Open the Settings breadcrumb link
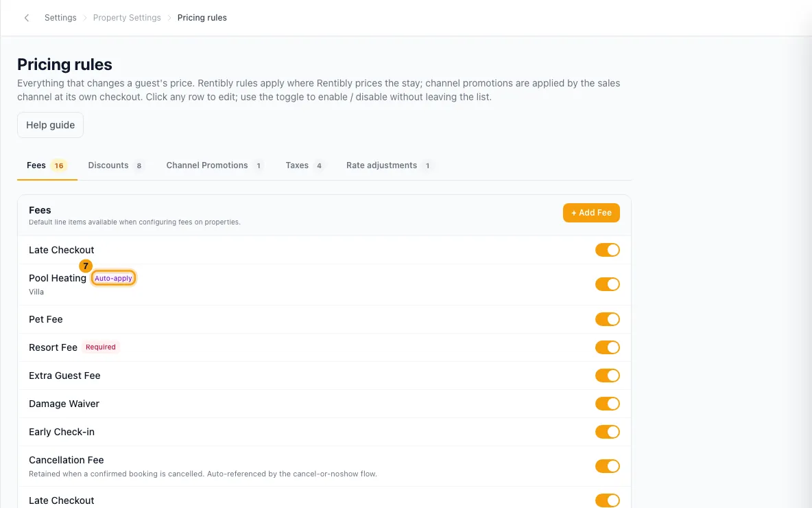 coord(60,18)
